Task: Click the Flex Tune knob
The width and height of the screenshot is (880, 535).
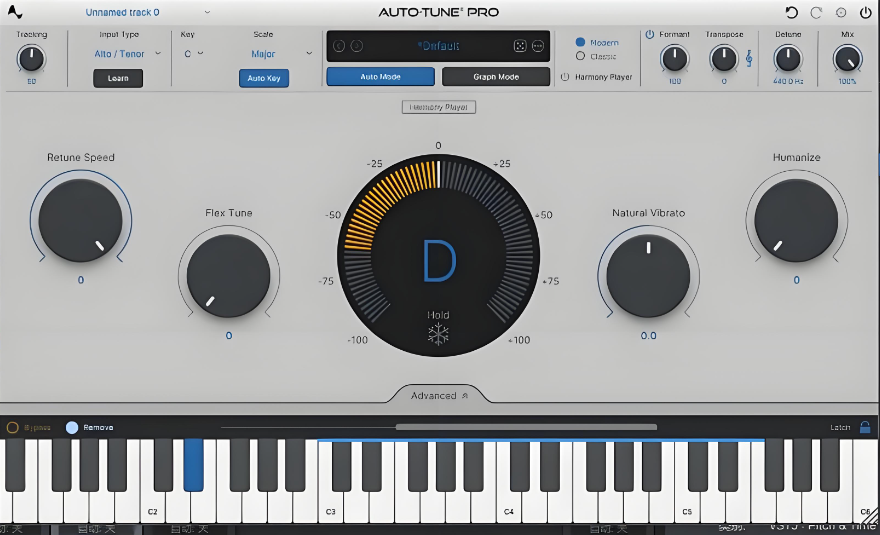Action: 228,276
